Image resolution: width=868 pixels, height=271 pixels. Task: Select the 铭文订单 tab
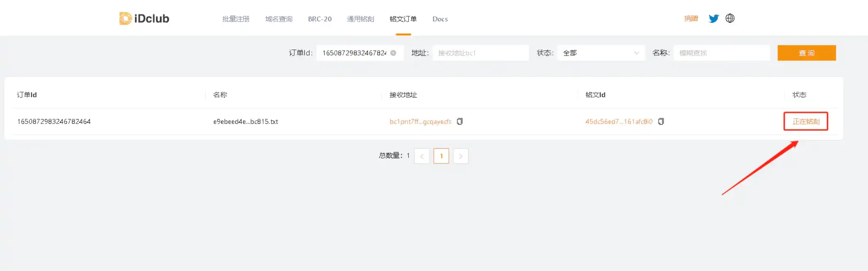[x=403, y=19]
